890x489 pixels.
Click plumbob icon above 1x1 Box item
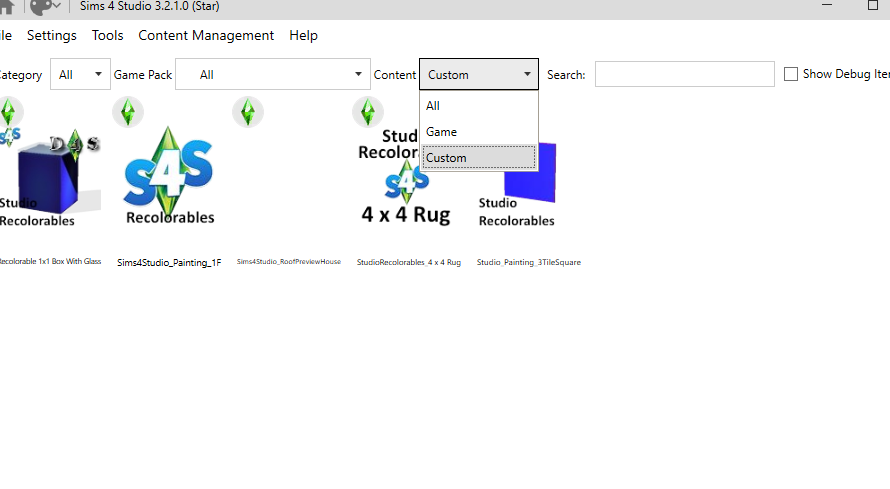(x=9, y=112)
